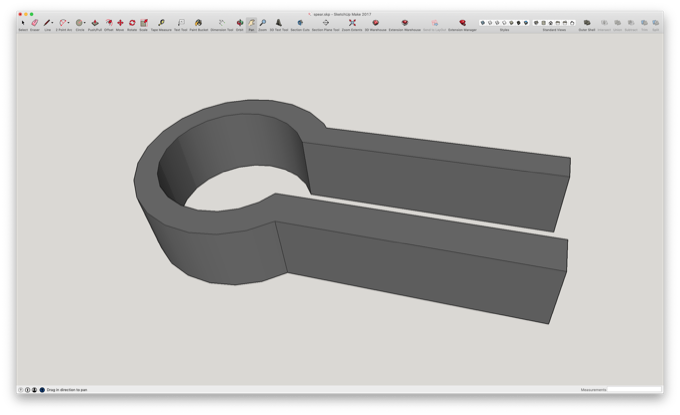This screenshot has height=415, width=680.
Task: Open the 3D Warehouse
Action: click(376, 23)
